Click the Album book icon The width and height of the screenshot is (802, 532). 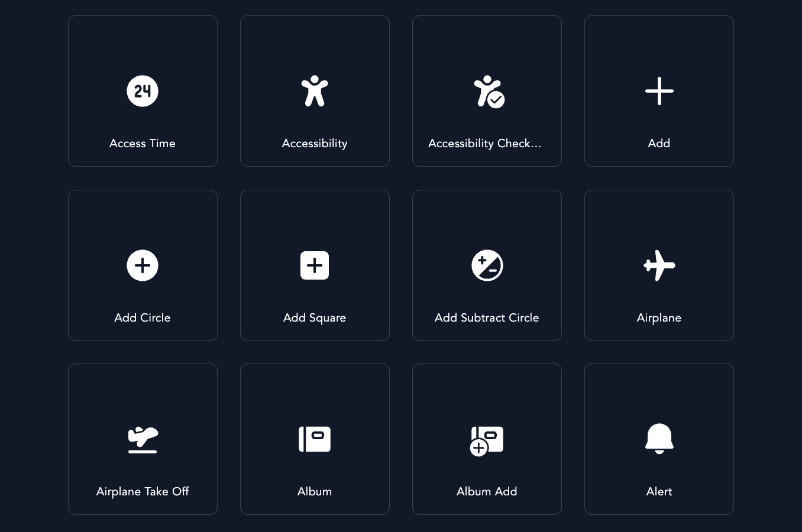click(x=315, y=439)
